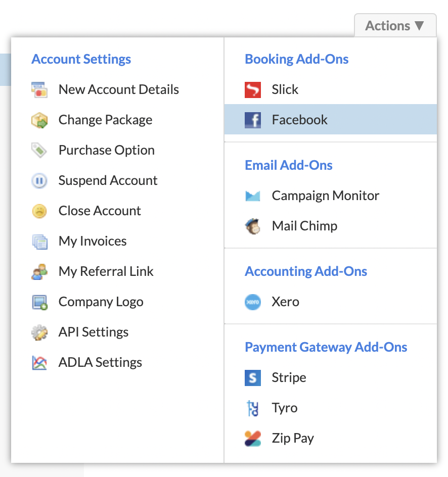The width and height of the screenshot is (448, 477).
Task: Select the Company Logo option
Action: (117, 302)
